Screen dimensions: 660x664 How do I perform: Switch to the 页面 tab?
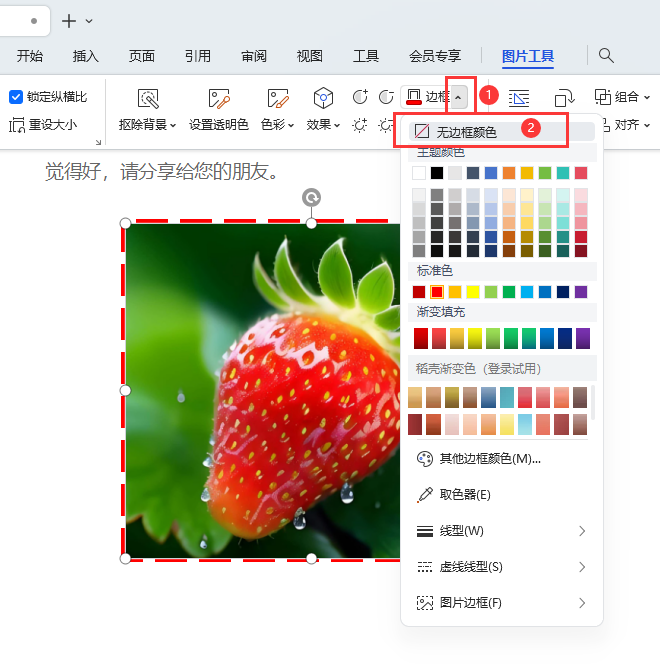pos(141,56)
